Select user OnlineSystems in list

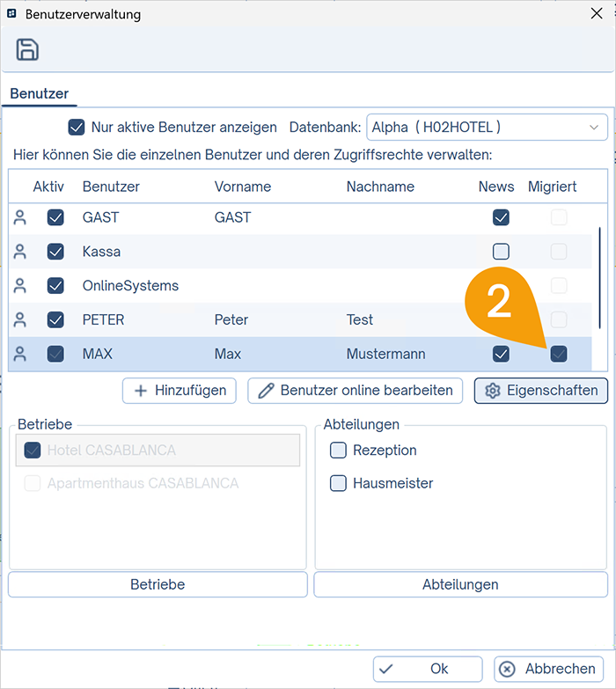[130, 286]
